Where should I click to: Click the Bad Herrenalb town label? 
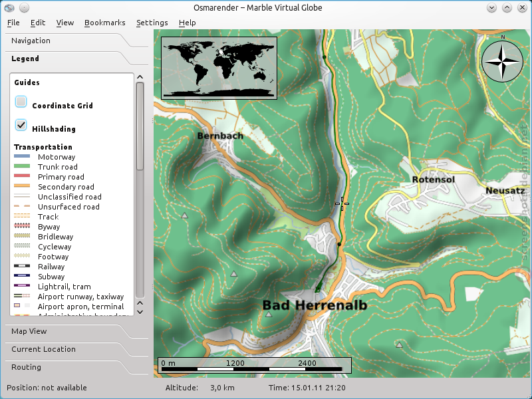(x=315, y=305)
